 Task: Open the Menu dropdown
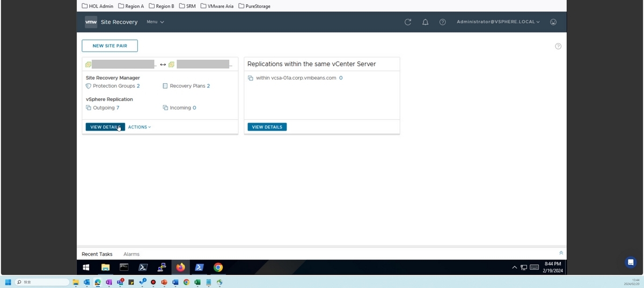pyautogui.click(x=155, y=22)
